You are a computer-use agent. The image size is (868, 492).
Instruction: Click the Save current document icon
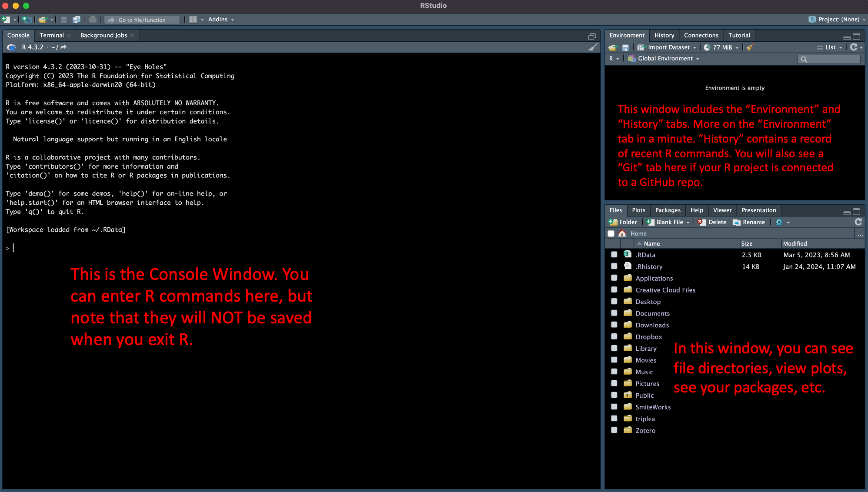tap(64, 20)
